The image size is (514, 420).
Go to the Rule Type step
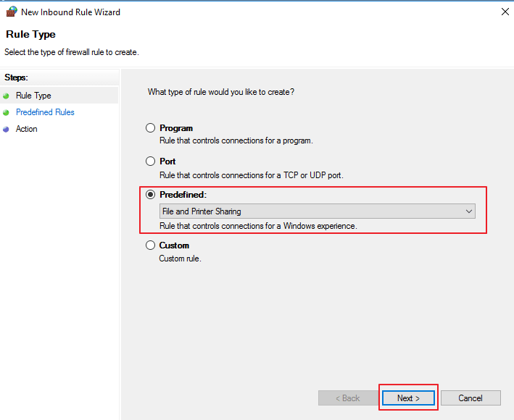pos(33,96)
